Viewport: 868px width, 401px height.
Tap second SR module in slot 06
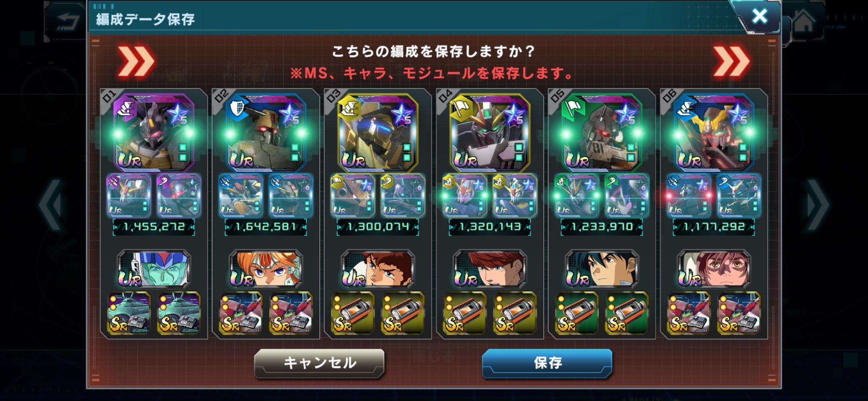(x=739, y=313)
